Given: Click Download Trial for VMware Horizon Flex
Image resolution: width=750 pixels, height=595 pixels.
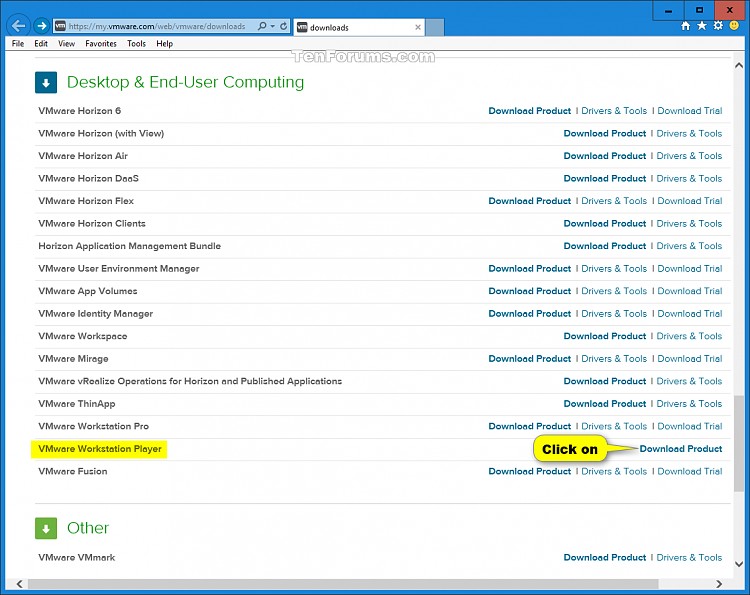Looking at the screenshot, I should (x=690, y=201).
